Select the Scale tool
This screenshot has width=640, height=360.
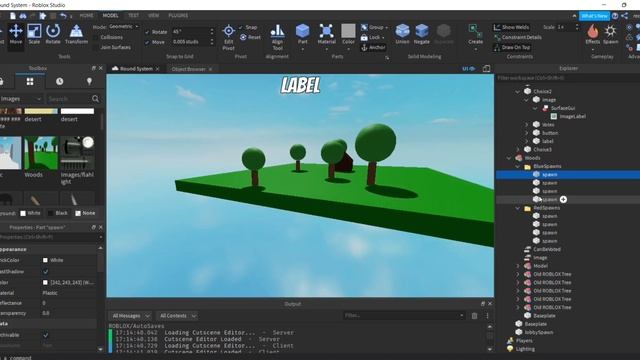click(x=34, y=34)
